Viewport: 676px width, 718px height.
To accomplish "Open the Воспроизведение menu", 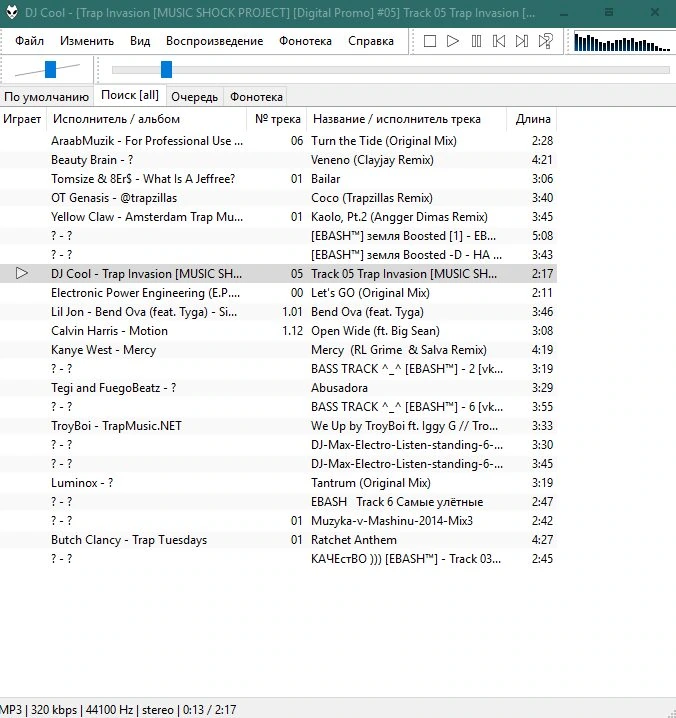I will (x=214, y=41).
